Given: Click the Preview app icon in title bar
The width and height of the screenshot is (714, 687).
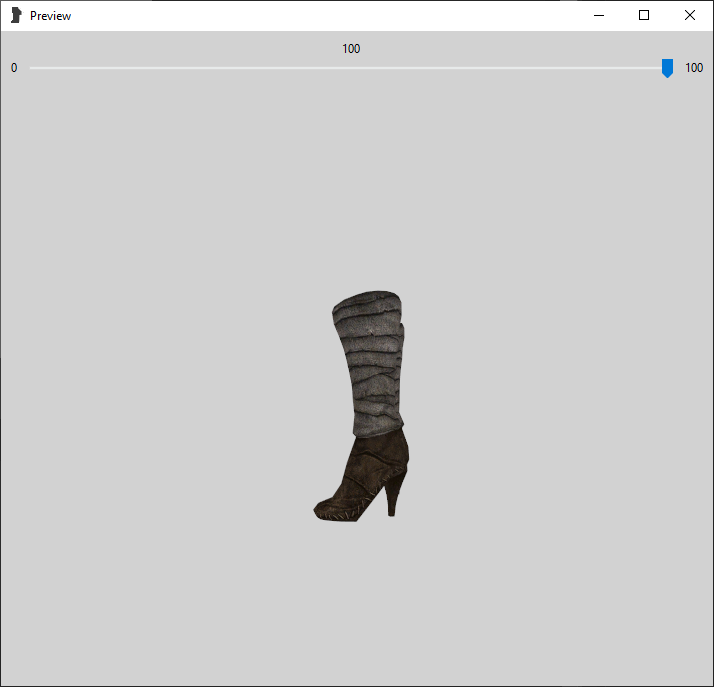Looking at the screenshot, I should [x=16, y=15].
